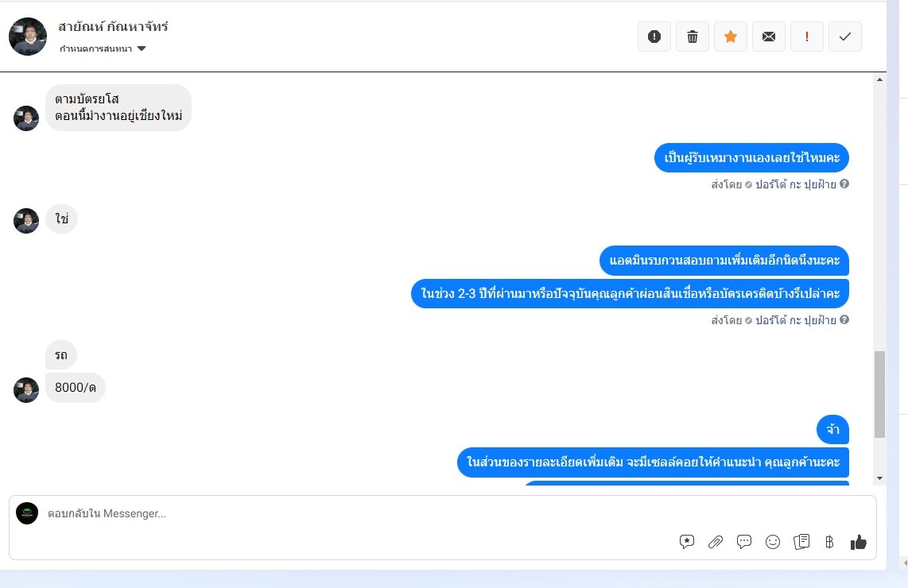
Task: Click the scroll down arrow of chat
Action: (x=879, y=478)
